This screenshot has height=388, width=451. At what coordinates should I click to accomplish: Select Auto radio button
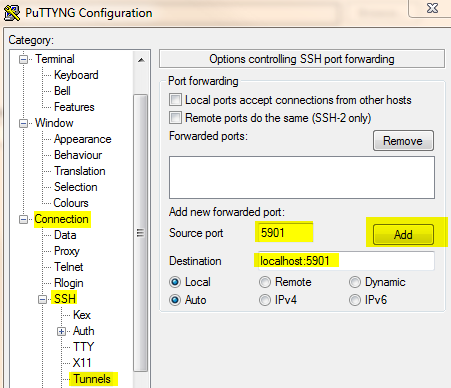point(175,300)
